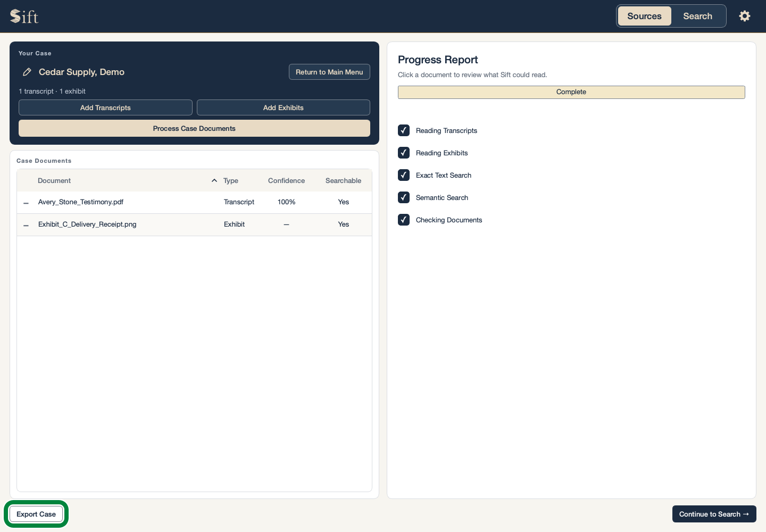766x532 pixels.
Task: Sort by the Document column arrow
Action: pos(214,180)
